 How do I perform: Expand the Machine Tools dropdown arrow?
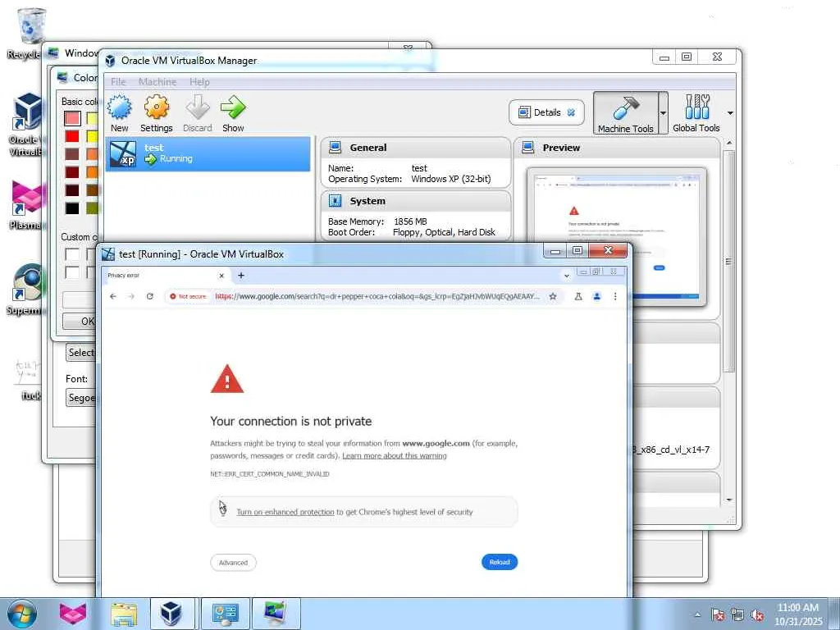663,113
